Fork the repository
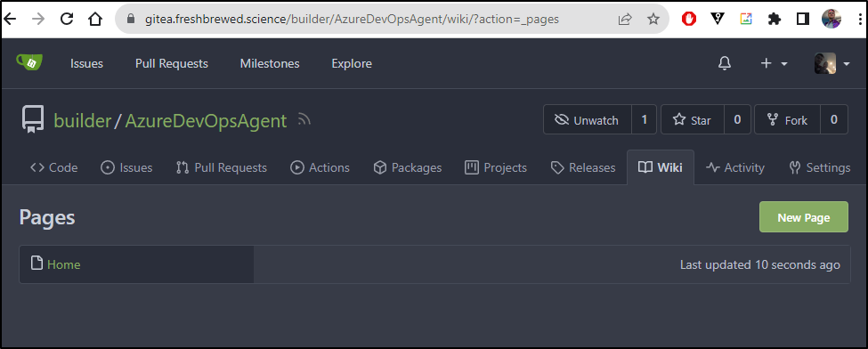Viewport: 868px width, 349px height. point(788,119)
